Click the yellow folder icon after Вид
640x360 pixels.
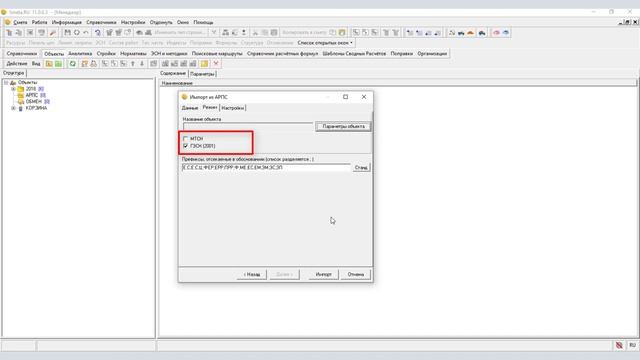[49, 64]
